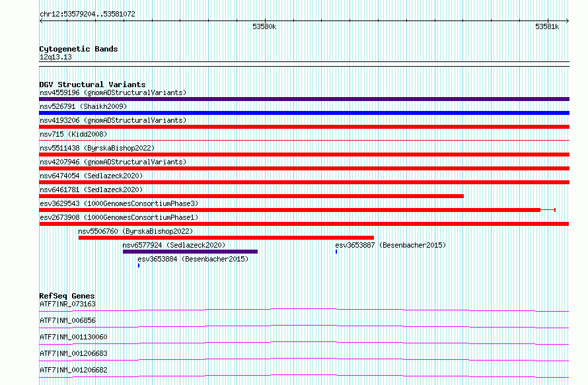The height and width of the screenshot is (385, 588).
Task: Click the nsv4559196 gnomAD variant label
Action: (x=113, y=92)
